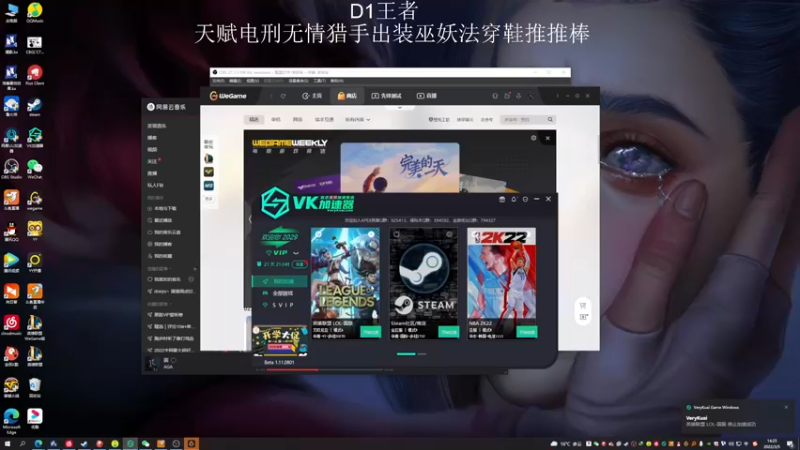The height and width of the screenshot is (450, 800).
Task: Click the Windows Start button
Action: tap(7, 444)
